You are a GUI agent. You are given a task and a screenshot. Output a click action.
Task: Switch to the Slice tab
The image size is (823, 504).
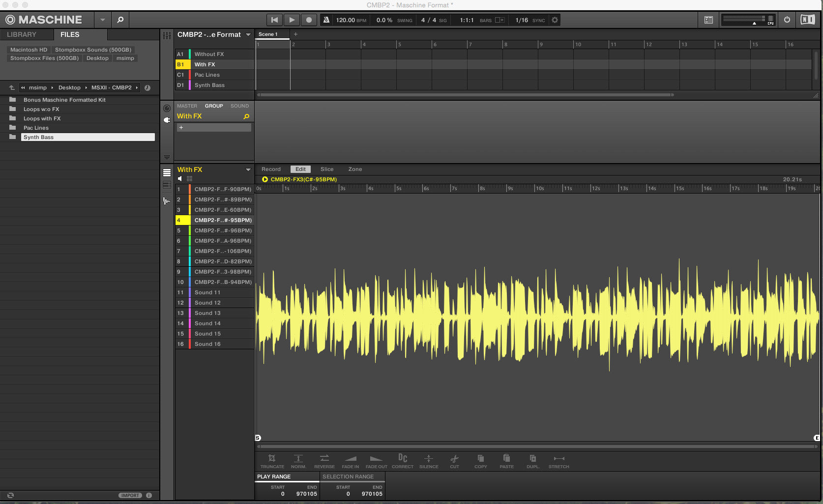[326, 169]
